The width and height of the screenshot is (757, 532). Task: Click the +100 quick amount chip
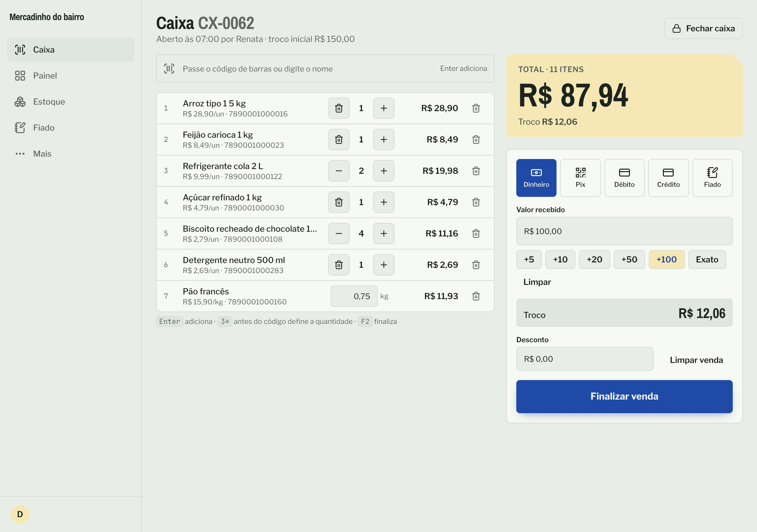(666, 260)
